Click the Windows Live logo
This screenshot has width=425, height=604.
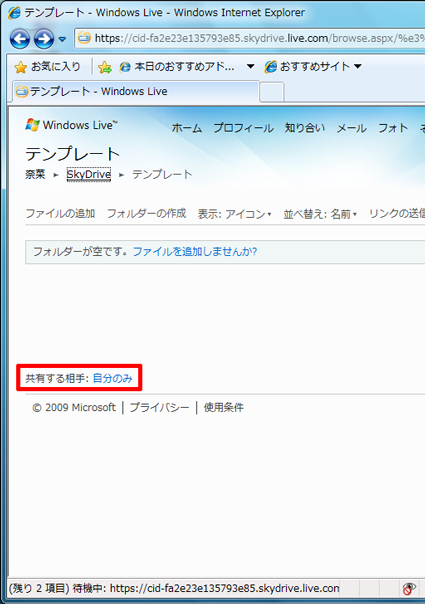tap(71, 125)
